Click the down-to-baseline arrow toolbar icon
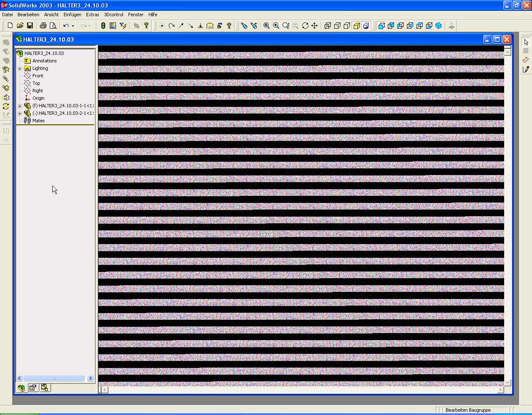532x415 pixels. click(x=200, y=26)
